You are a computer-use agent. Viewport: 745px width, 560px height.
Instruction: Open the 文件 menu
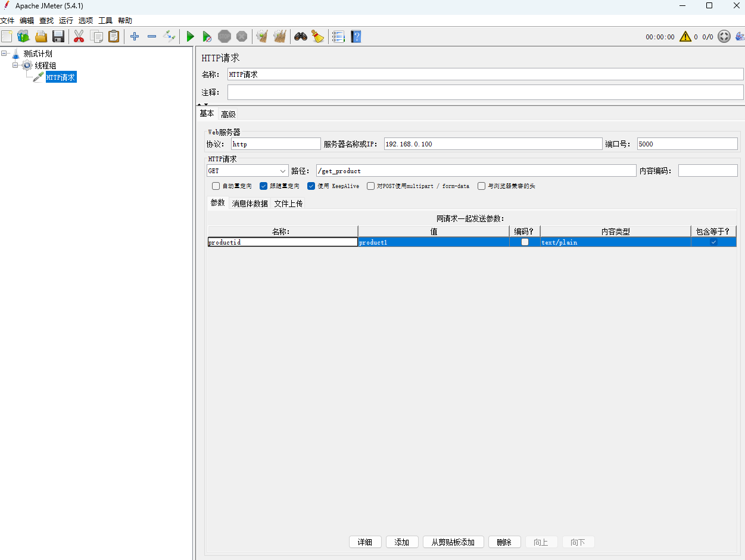(x=7, y=21)
